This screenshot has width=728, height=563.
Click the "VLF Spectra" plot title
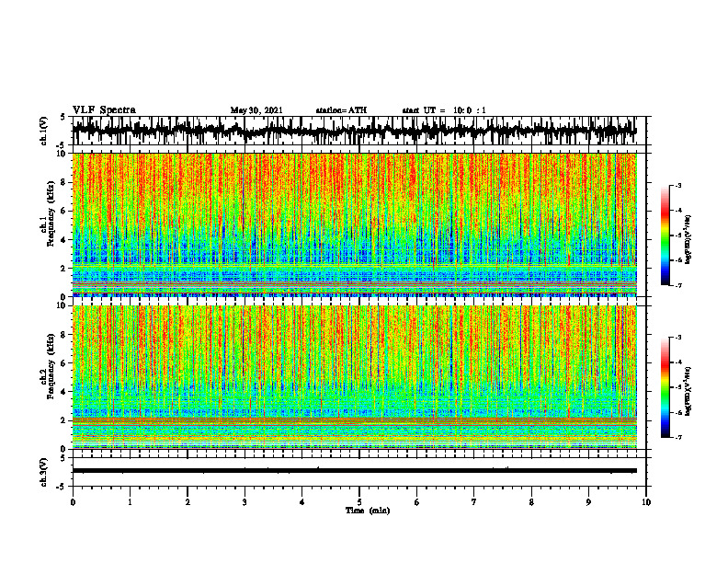pos(104,110)
